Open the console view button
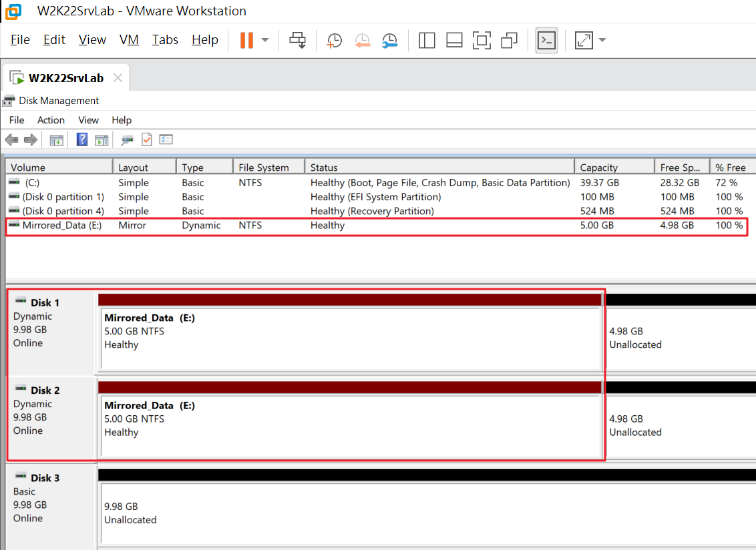This screenshot has width=756, height=550. tap(546, 41)
